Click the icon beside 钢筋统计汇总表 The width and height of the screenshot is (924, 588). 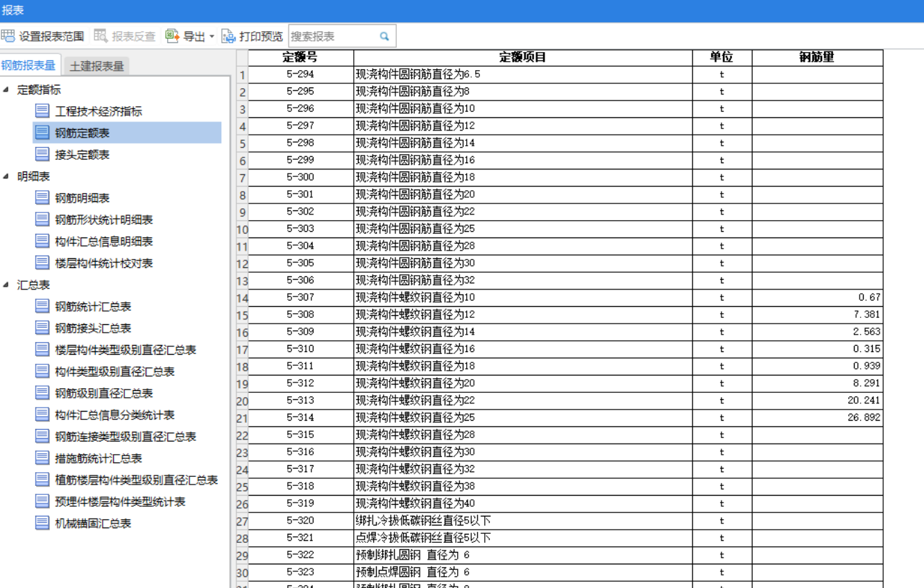(42, 305)
